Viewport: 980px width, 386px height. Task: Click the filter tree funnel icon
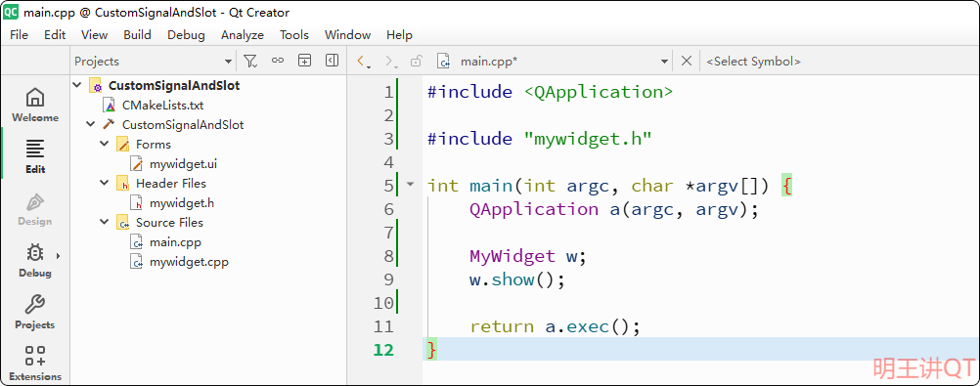click(x=250, y=61)
